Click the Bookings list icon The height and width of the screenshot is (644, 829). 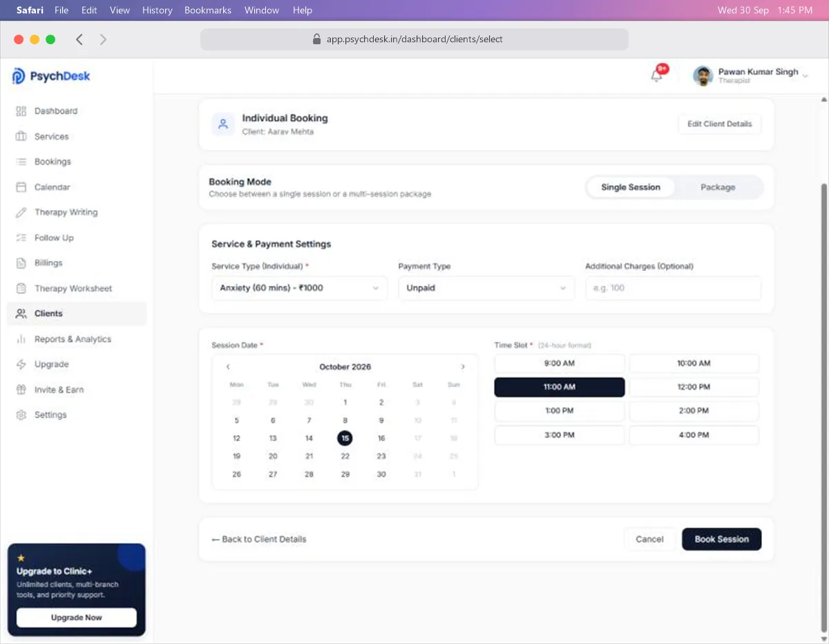click(21, 162)
